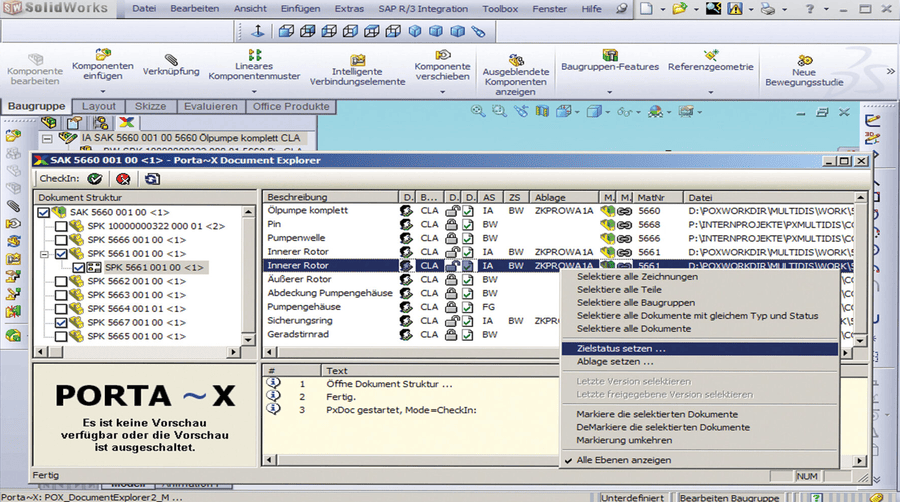Screen dimensions: 900x502
Task: Open Referenzgeometrie dropdown arrow
Action: tap(711, 92)
